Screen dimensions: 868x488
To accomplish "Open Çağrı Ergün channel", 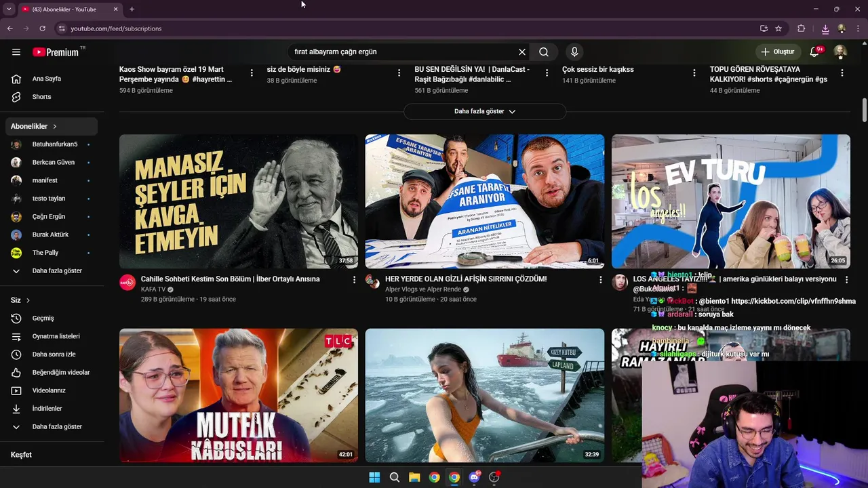I will click(x=52, y=216).
